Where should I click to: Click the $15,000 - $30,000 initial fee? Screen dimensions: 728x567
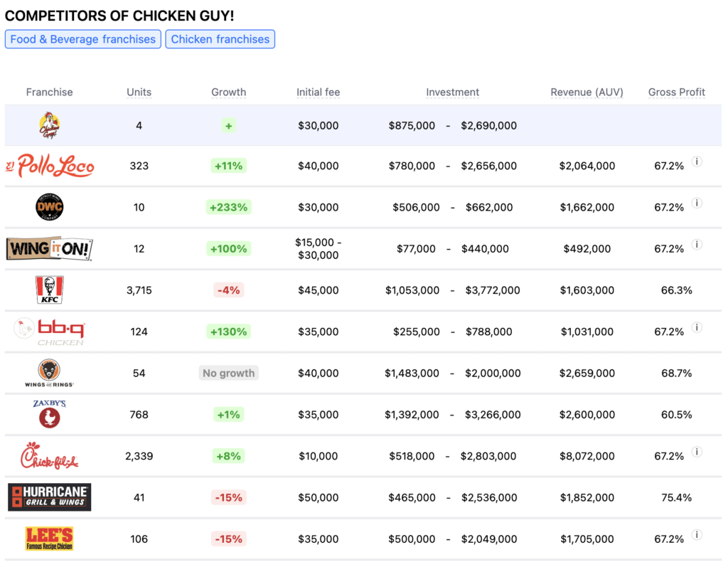pyautogui.click(x=318, y=249)
